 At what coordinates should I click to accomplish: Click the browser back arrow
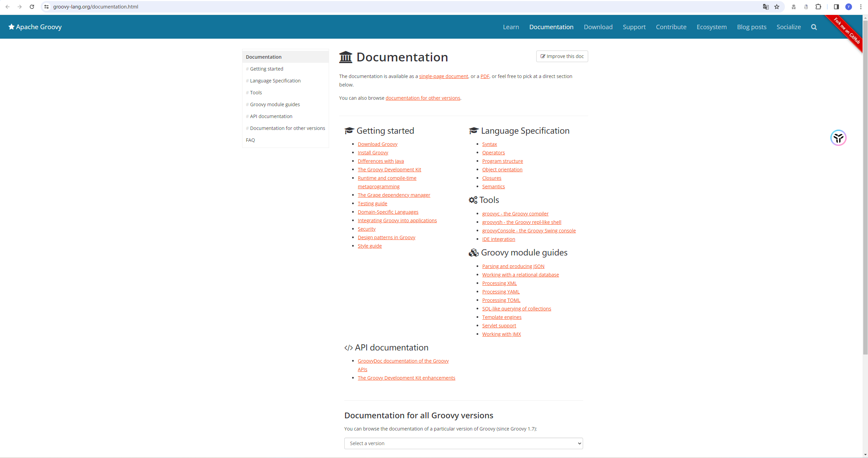pyautogui.click(x=7, y=7)
